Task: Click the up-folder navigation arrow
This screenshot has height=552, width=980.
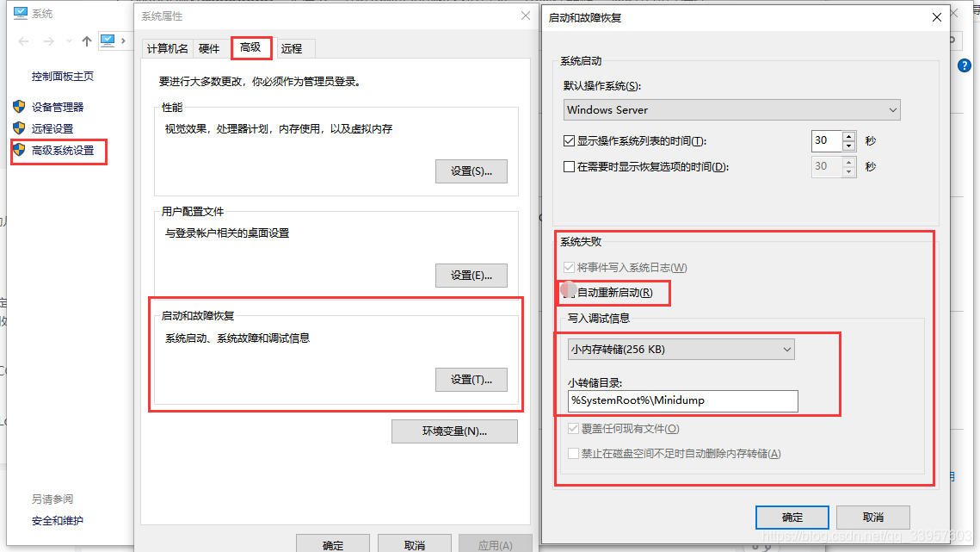Action: pyautogui.click(x=86, y=40)
